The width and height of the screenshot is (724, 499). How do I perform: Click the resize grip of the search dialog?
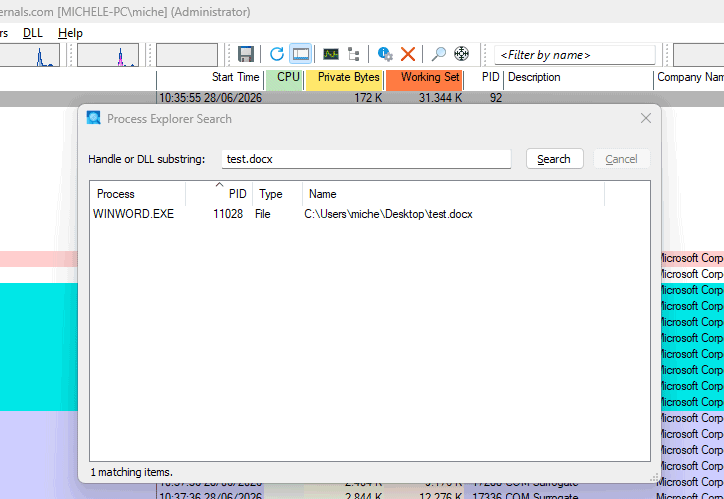click(x=654, y=477)
